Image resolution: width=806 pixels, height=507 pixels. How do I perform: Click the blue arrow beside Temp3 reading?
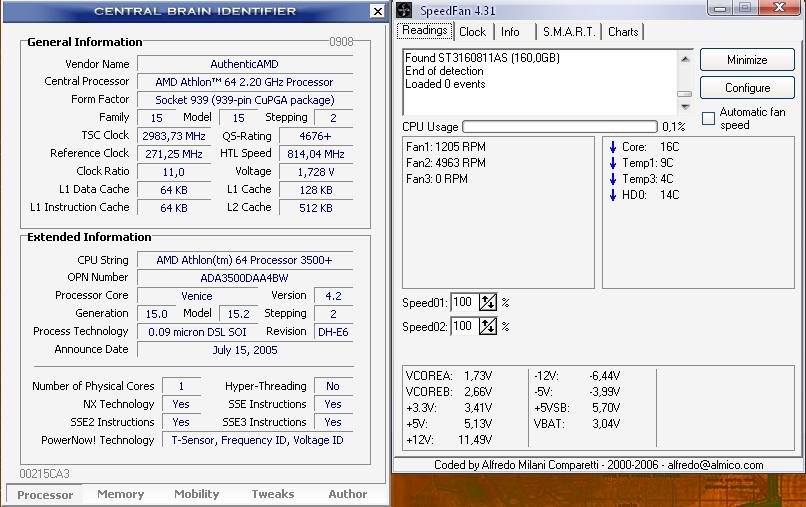(x=612, y=179)
